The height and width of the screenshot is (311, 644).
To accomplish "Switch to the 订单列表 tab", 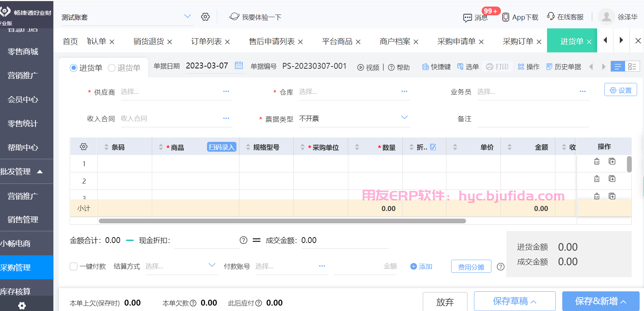I will coord(206,41).
